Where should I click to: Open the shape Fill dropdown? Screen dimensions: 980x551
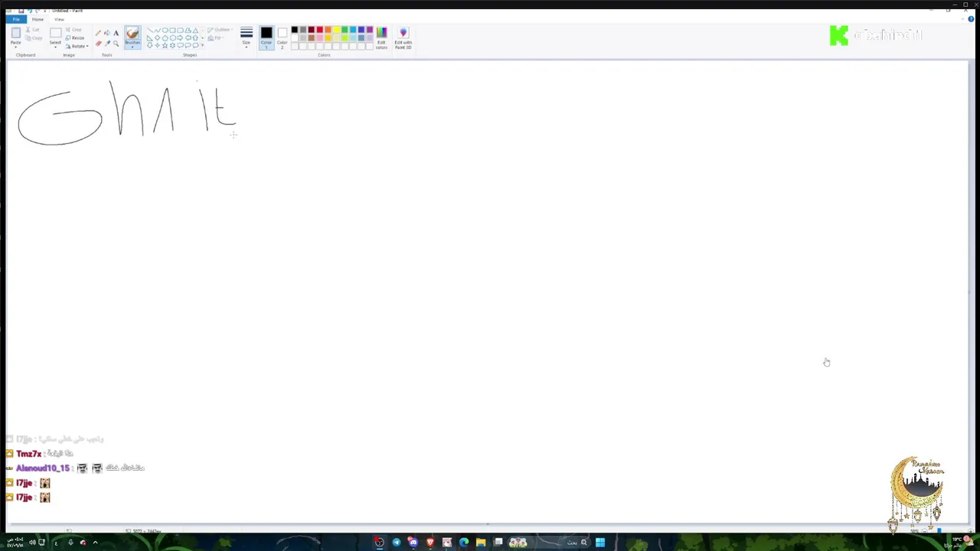216,38
